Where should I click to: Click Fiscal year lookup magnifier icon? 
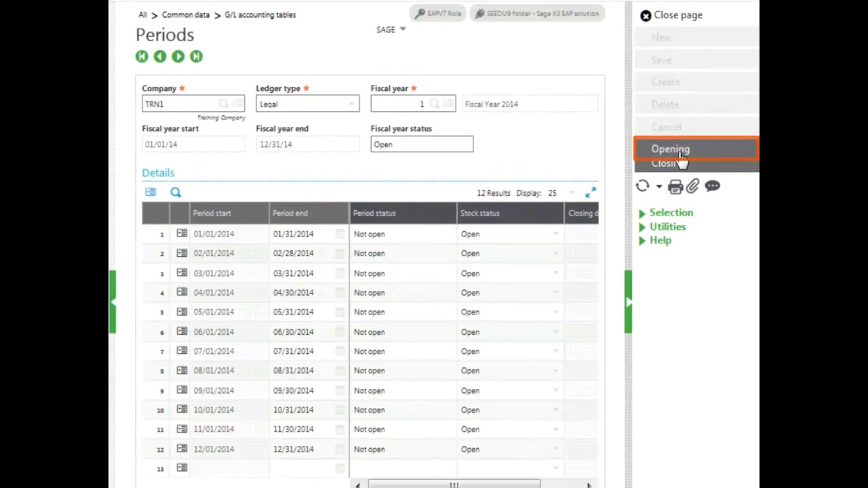pyautogui.click(x=434, y=104)
